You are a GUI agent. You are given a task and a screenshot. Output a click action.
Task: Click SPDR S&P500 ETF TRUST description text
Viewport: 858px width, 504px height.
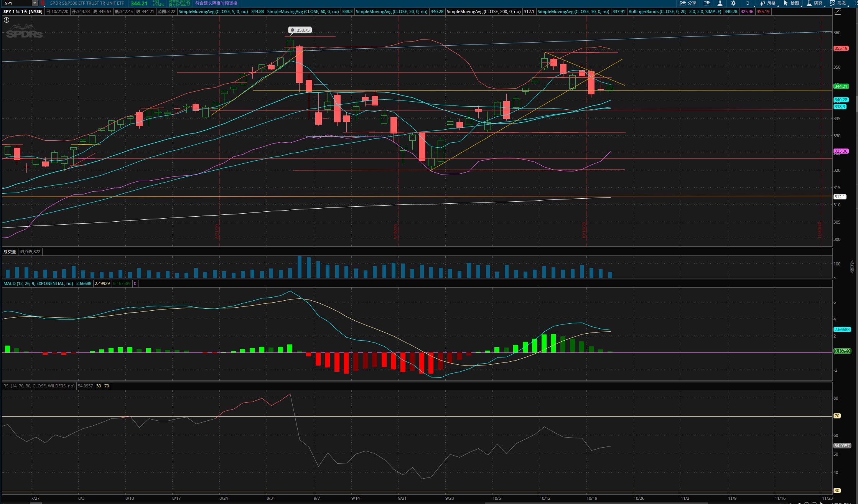[x=87, y=3]
